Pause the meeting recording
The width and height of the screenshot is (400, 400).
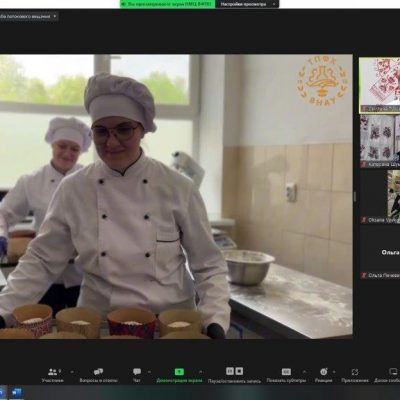click(230, 371)
